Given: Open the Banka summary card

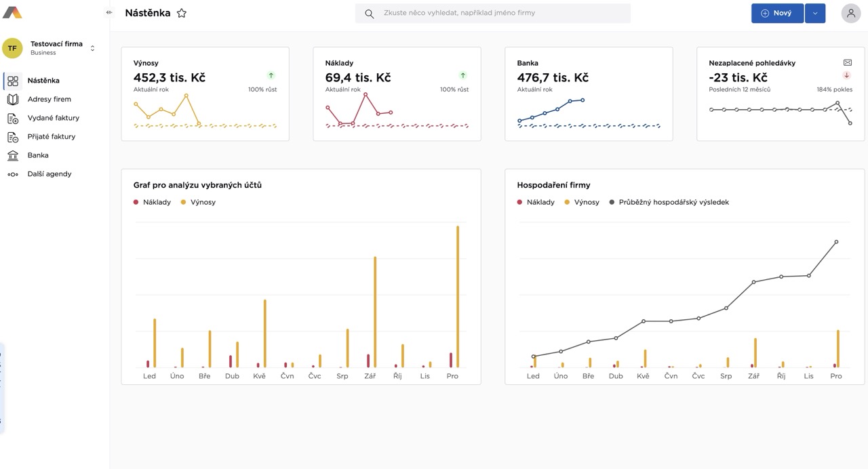Looking at the screenshot, I should click(x=589, y=94).
